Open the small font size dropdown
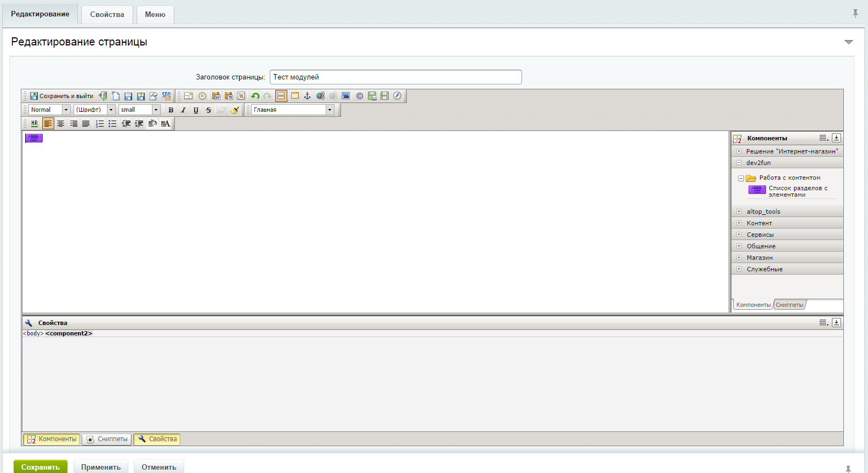Screen dimensions: 868x473 (156, 110)
